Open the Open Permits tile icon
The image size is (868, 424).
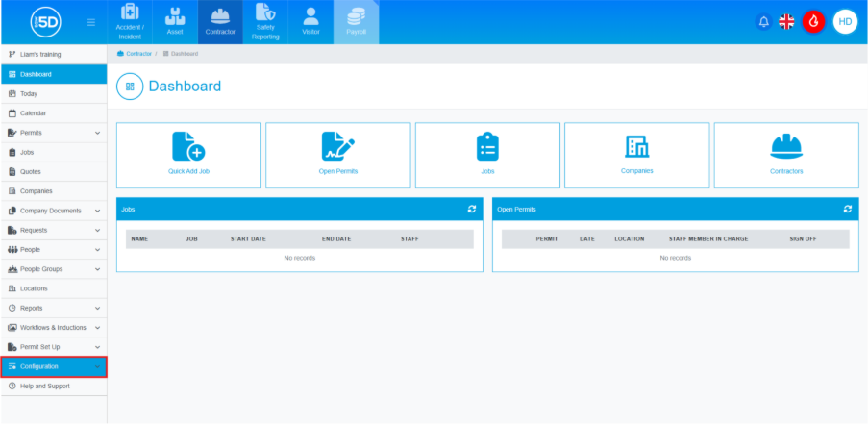(x=337, y=147)
